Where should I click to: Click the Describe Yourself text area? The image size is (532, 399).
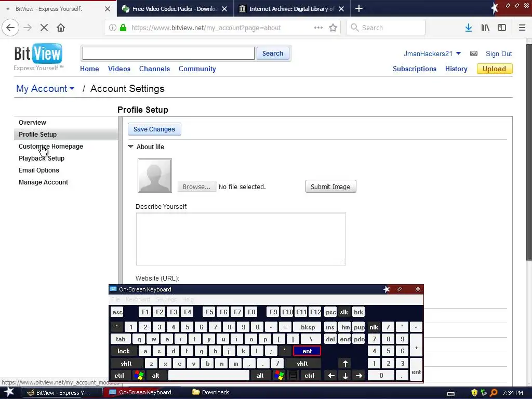coord(241,239)
